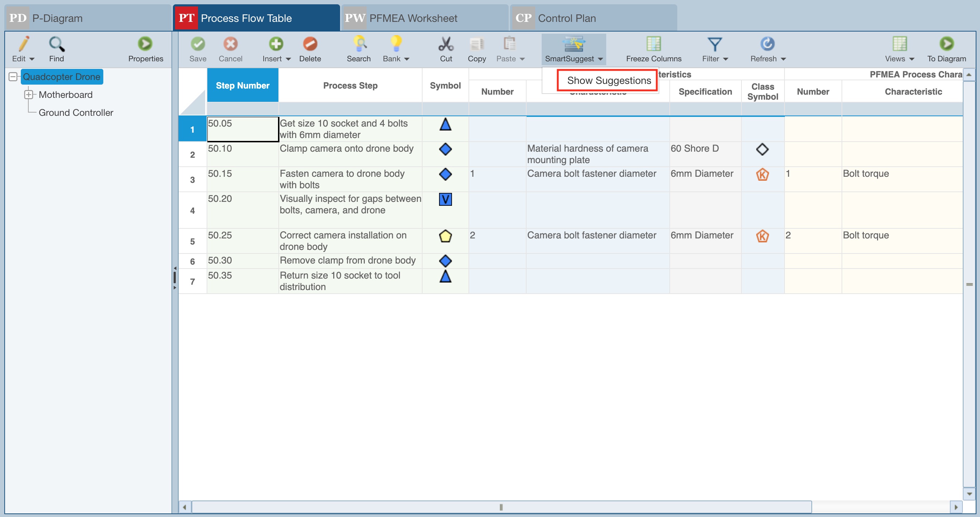Click Freeze Columns icon
The image size is (980, 517).
(x=653, y=44)
